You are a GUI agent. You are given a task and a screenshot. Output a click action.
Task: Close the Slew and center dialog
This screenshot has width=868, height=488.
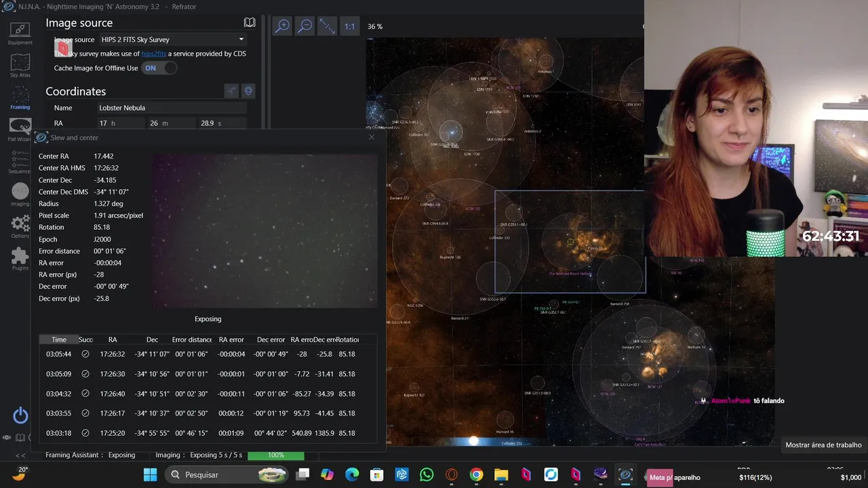pos(371,137)
